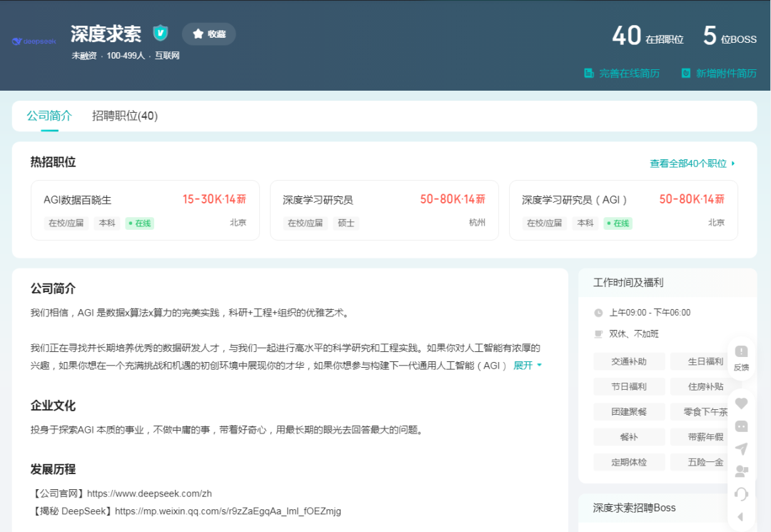Image resolution: width=771 pixels, height=532 pixels.
Task: Click 硕士 tag on 深度学习研究员 card
Action: [346, 224]
